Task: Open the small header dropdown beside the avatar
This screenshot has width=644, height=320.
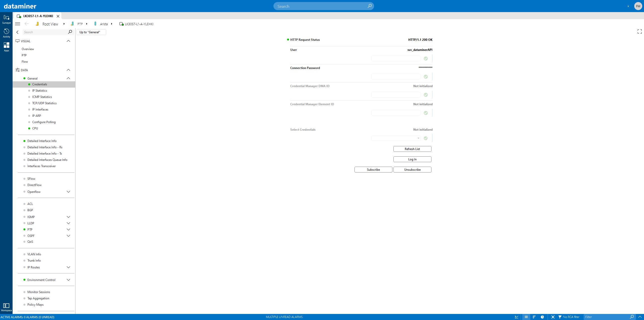Action: 628,6
